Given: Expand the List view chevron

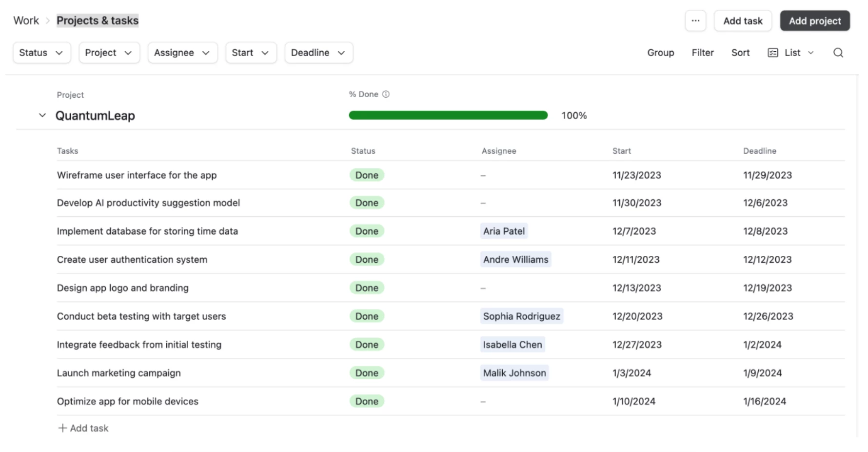Looking at the screenshot, I should click(x=810, y=53).
